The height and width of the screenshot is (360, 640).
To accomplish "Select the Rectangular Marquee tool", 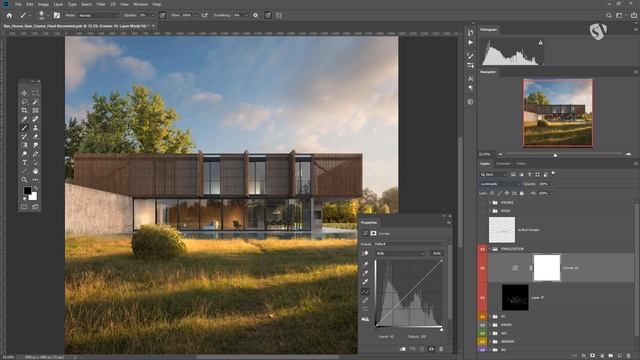I will tap(35, 93).
